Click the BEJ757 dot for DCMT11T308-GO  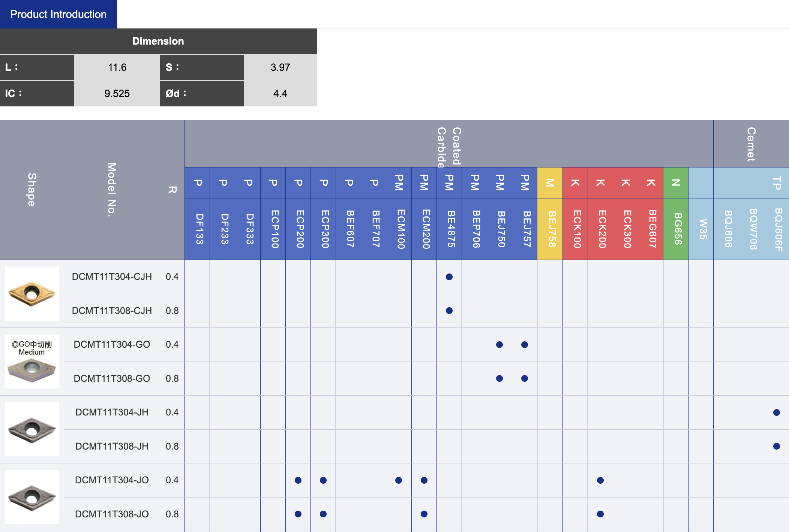[525, 378]
